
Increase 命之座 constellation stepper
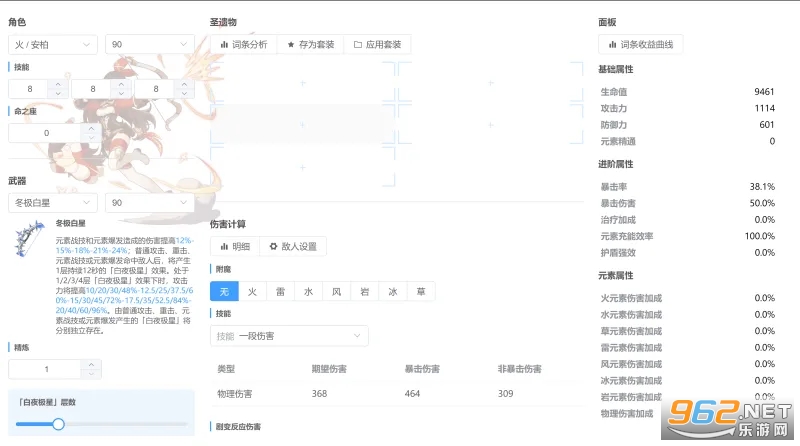tap(91, 128)
